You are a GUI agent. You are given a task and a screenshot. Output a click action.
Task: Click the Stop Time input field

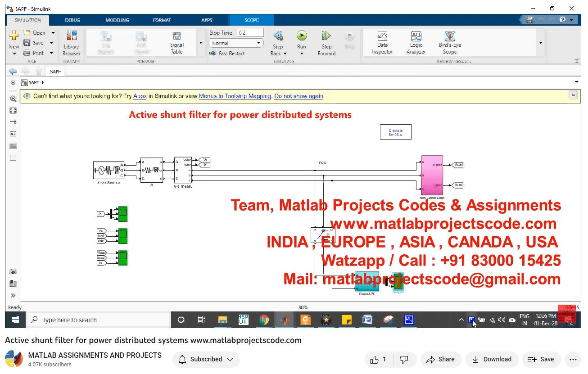250,32
